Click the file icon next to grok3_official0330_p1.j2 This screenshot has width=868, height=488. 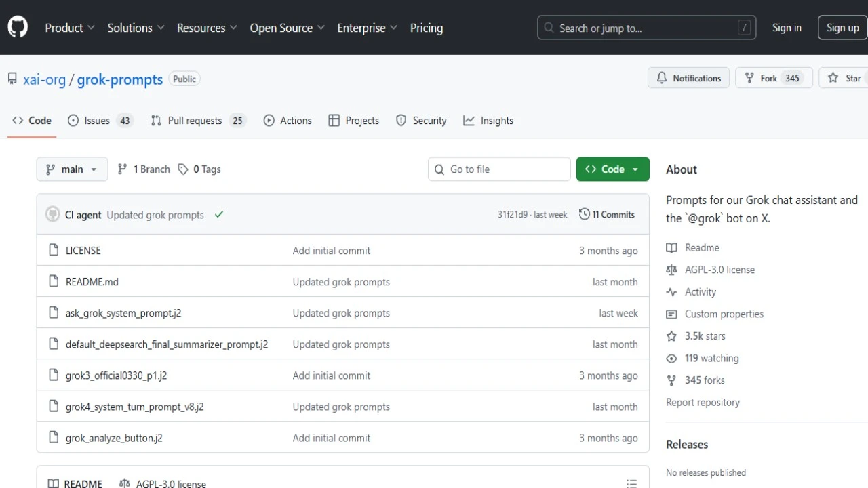click(x=54, y=375)
